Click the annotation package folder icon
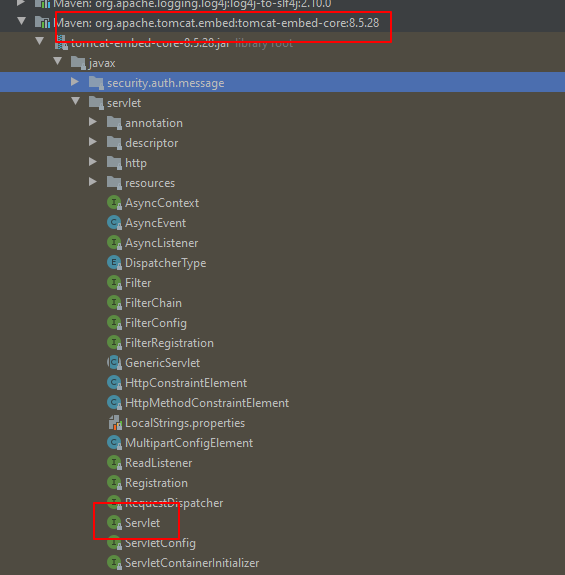 coord(114,123)
